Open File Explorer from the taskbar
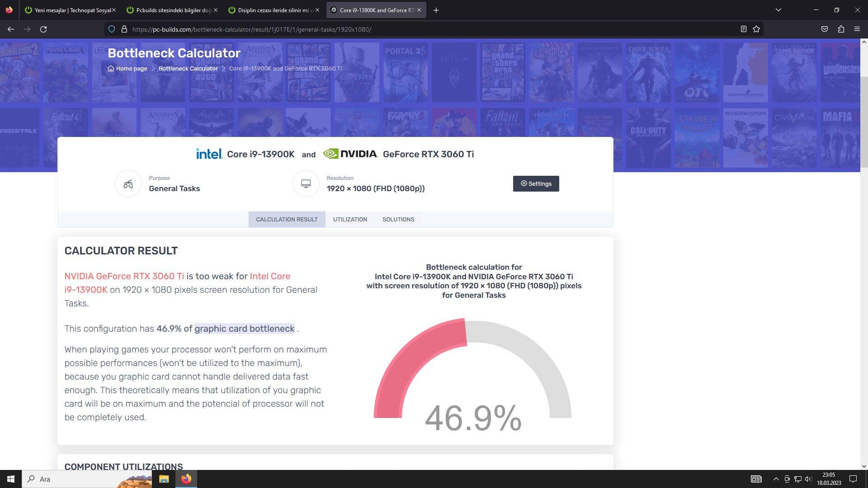The width and height of the screenshot is (868, 488). [x=164, y=479]
